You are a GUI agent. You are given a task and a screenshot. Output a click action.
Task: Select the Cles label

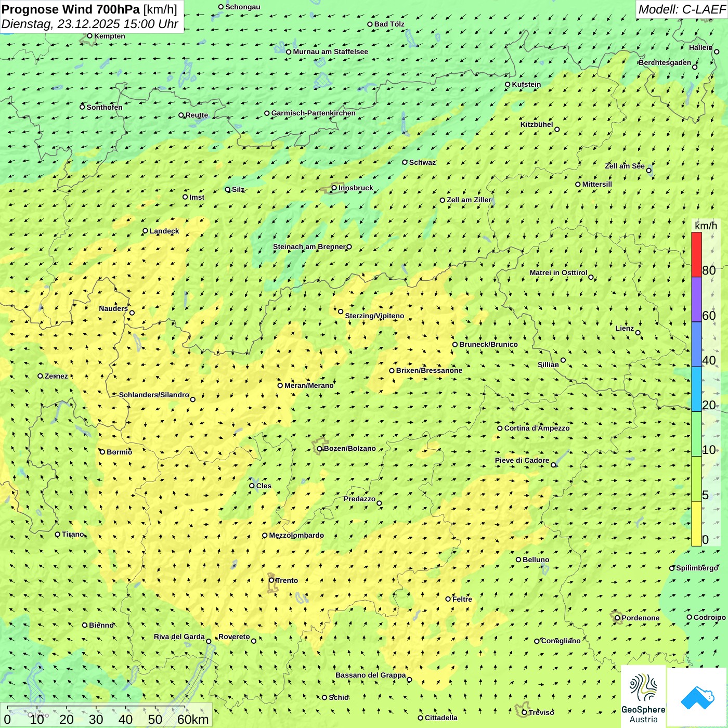264,486
